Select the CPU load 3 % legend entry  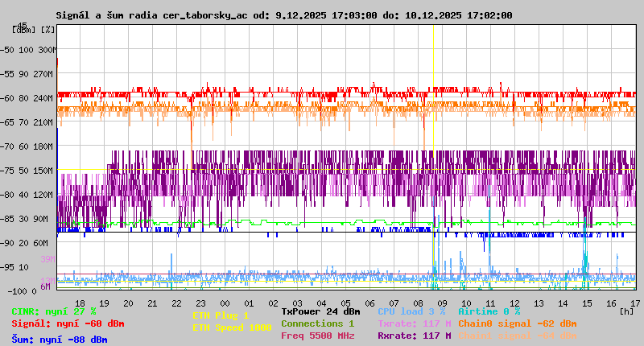click(x=411, y=311)
